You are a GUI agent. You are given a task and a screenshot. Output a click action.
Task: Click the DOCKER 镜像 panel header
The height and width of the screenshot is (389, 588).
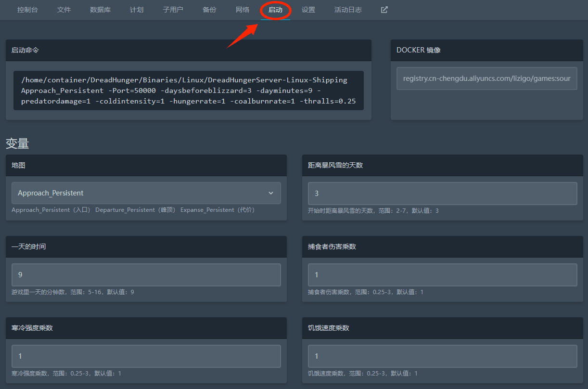pos(487,50)
